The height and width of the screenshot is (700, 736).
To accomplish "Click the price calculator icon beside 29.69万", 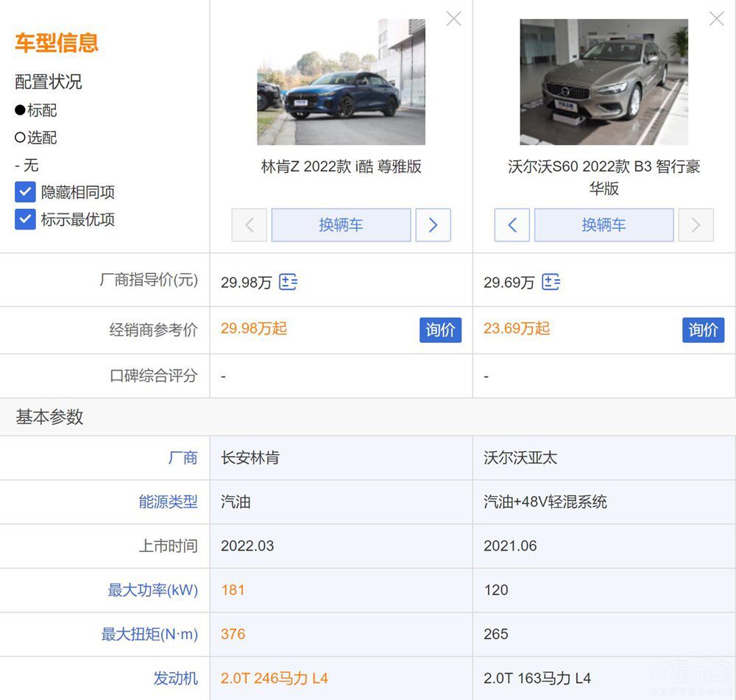I will (x=551, y=282).
